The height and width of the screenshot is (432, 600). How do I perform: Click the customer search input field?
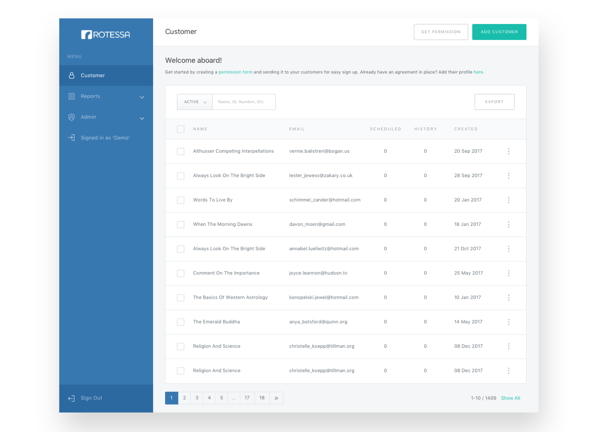(x=244, y=102)
